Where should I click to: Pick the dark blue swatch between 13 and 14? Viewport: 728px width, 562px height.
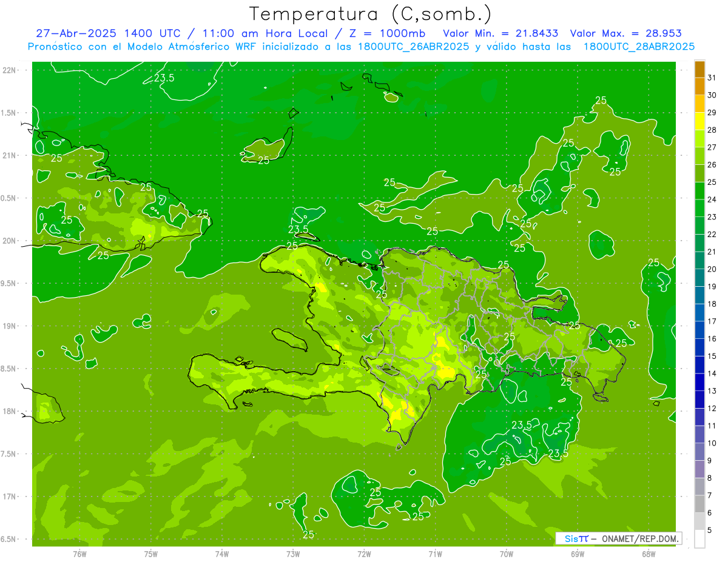tap(699, 382)
